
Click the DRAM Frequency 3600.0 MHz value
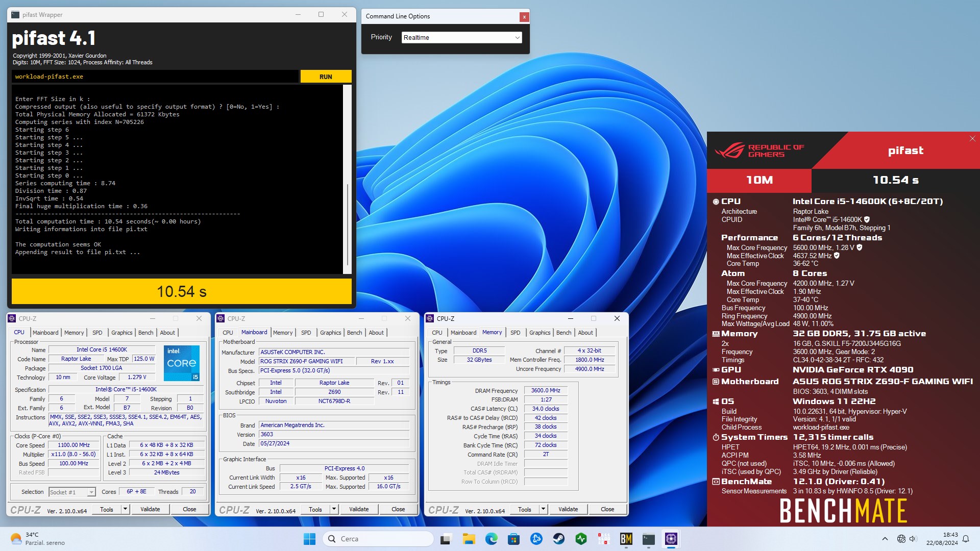[546, 391]
